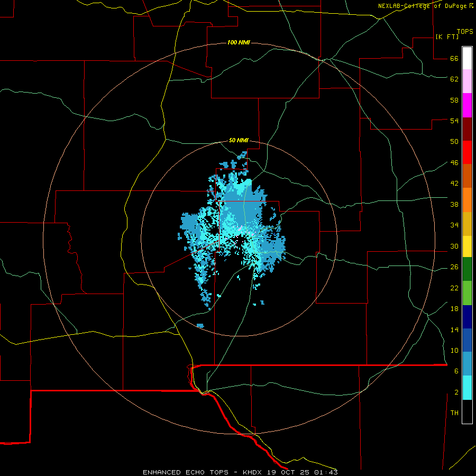Pick the cyan legend swatch

pos(467,388)
